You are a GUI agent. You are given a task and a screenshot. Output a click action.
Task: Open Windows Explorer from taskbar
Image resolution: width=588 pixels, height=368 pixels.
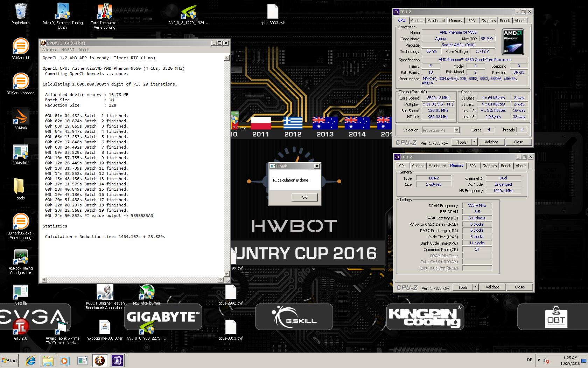click(x=48, y=360)
